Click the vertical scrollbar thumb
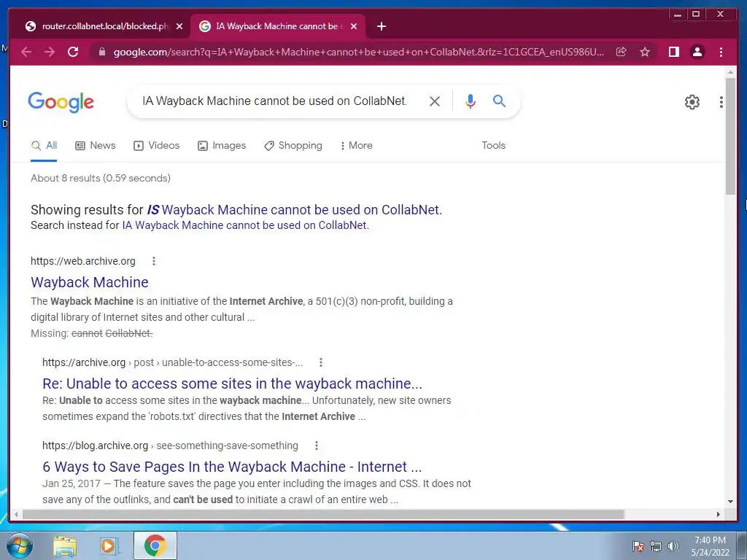Viewport: 747px width, 560px height. coord(730,136)
